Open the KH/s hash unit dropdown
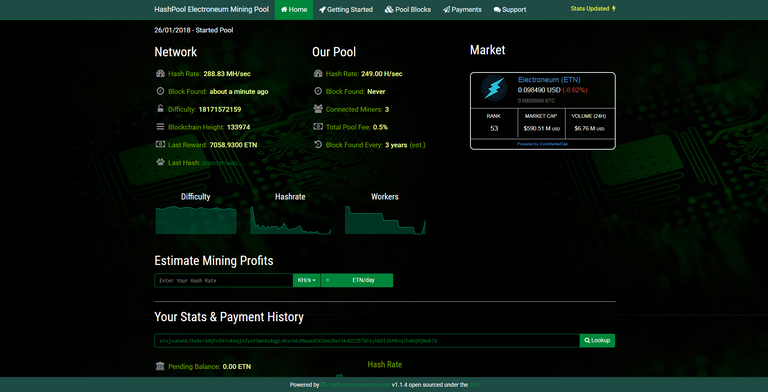The image size is (768, 392). tap(307, 280)
